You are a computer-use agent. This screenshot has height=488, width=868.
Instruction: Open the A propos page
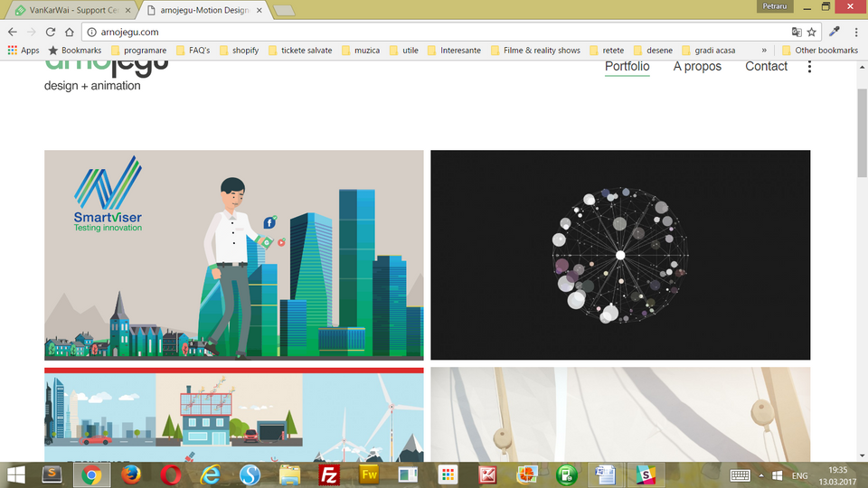pyautogui.click(x=697, y=67)
